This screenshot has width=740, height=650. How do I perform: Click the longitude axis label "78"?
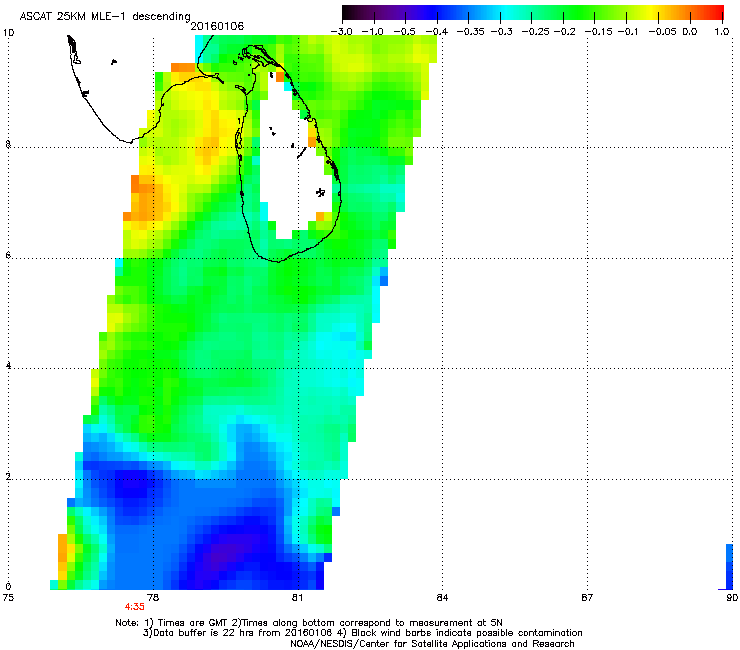pos(153,597)
